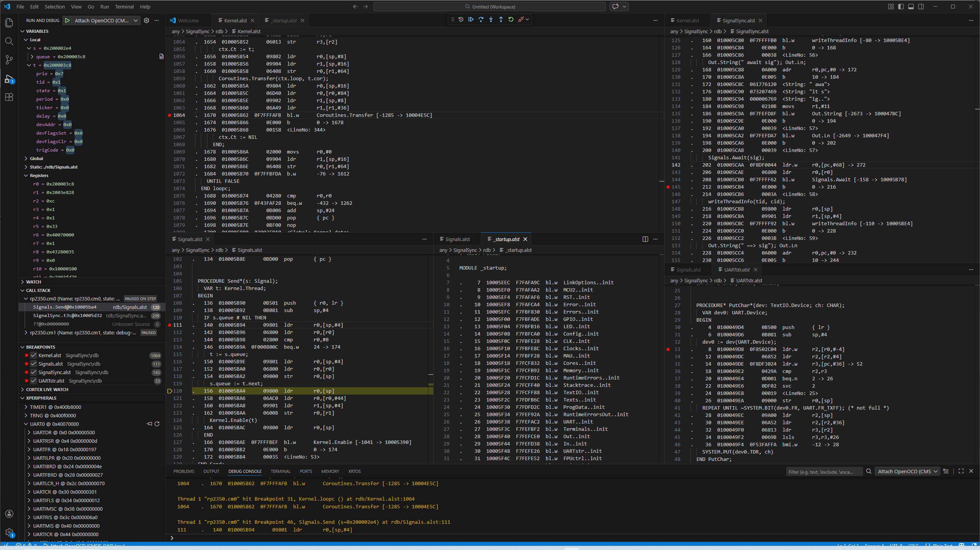Open the Explorer view in activity bar
This screenshot has height=550, width=980.
pos(9,23)
